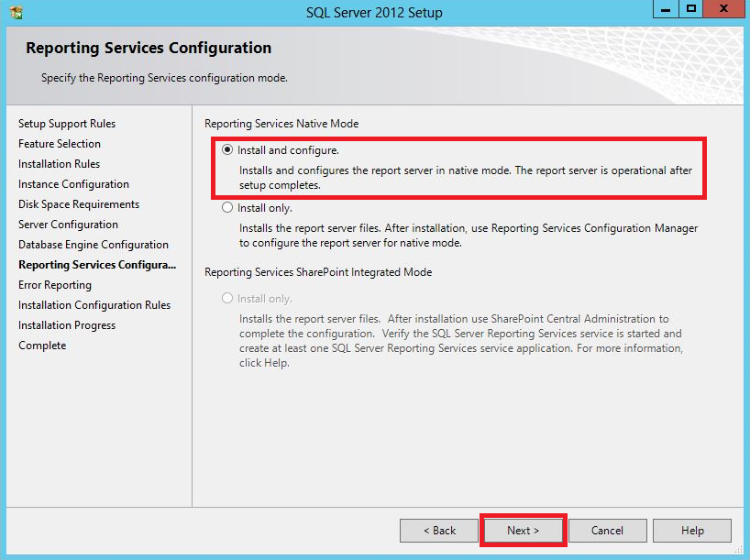The height and width of the screenshot is (560, 750).
Task: Minimize the SQL Server 2012 Setup window
Action: 666,9
